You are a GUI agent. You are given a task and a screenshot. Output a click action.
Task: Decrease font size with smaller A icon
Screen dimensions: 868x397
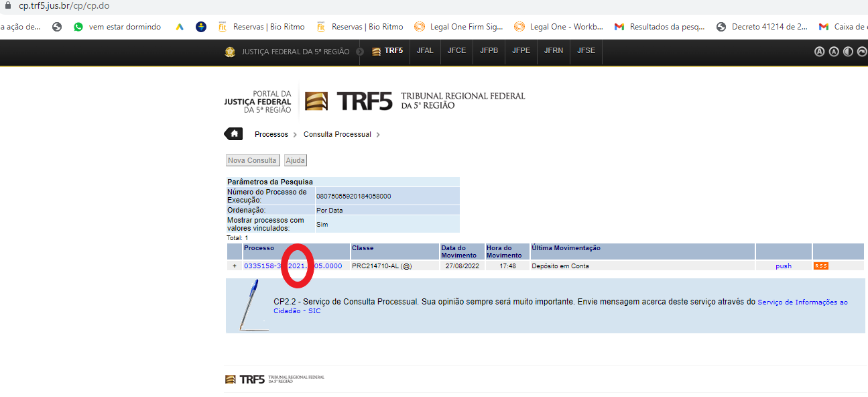click(x=834, y=52)
